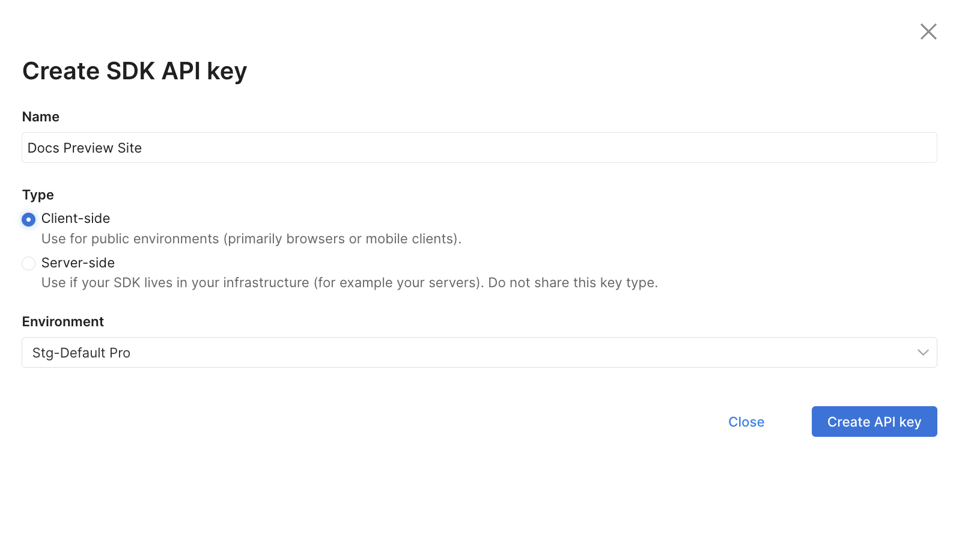This screenshot has width=959, height=560.
Task: Open the Environment dropdown
Action: pyautogui.click(x=479, y=353)
